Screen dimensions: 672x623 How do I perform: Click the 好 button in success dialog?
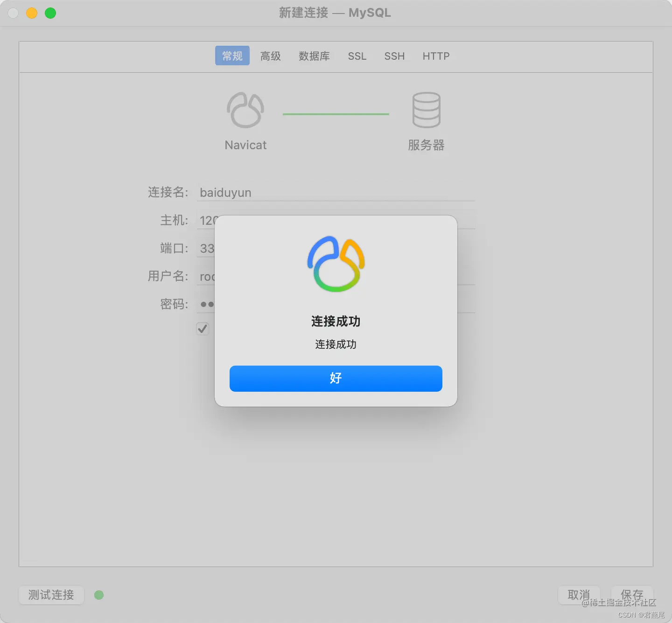point(336,378)
